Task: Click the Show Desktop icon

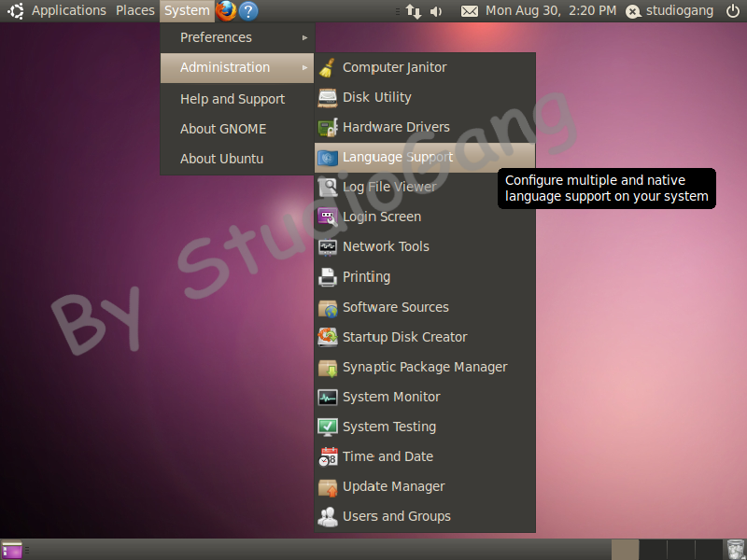Action: pyautogui.click(x=12, y=550)
